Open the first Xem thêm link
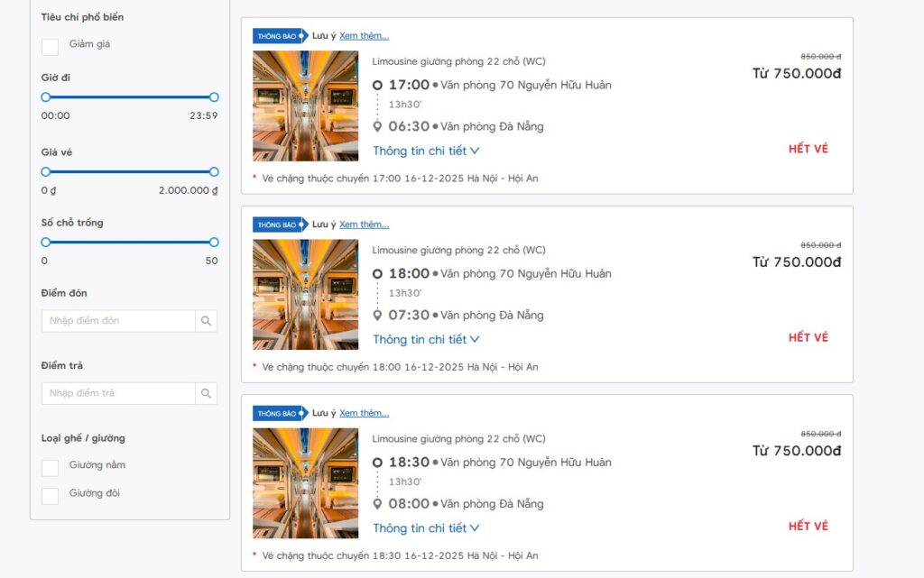Screen dimensions: 924x578 (x=364, y=34)
